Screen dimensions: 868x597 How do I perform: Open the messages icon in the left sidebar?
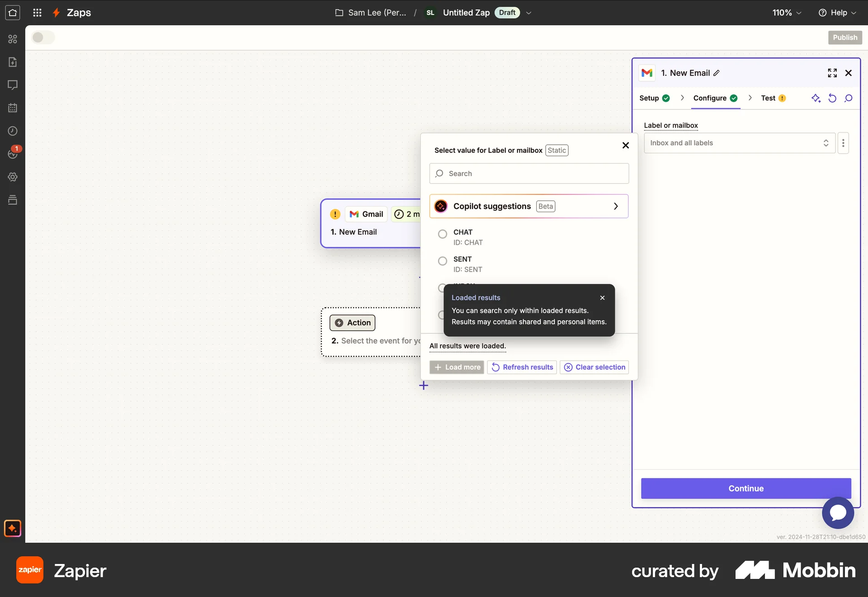[x=13, y=85]
